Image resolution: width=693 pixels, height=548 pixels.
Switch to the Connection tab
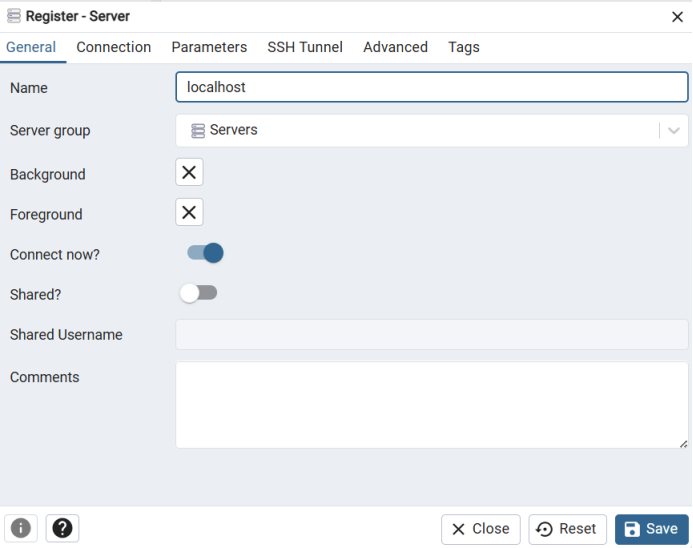(114, 47)
